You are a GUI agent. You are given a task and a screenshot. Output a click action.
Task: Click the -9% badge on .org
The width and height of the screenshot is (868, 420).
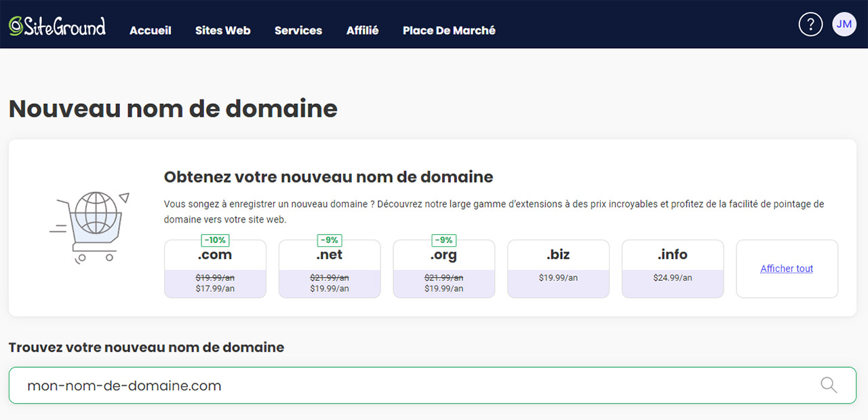pyautogui.click(x=444, y=240)
